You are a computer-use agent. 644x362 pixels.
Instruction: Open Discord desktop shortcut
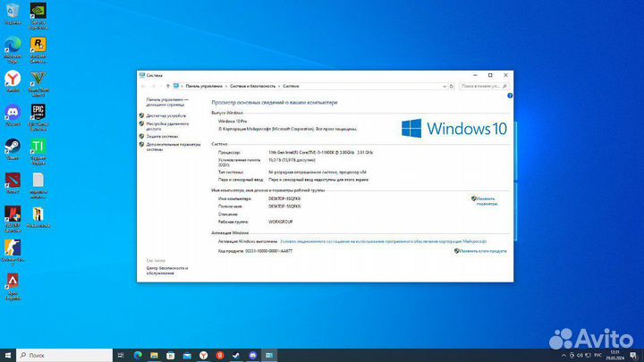point(13,115)
